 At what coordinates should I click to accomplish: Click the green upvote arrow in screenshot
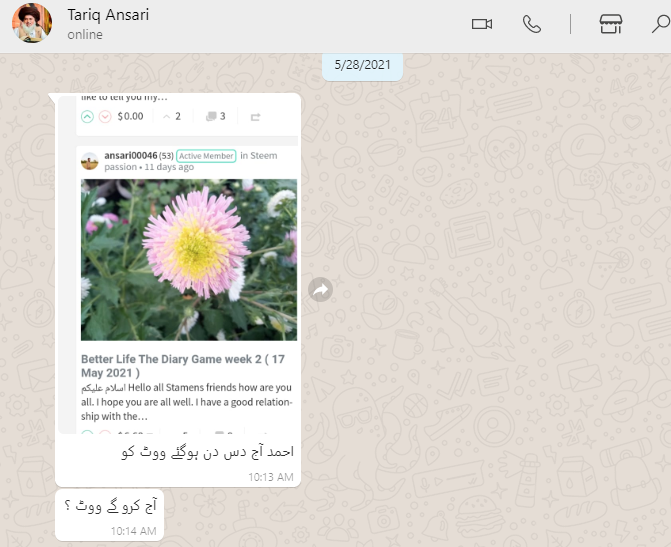(87, 116)
